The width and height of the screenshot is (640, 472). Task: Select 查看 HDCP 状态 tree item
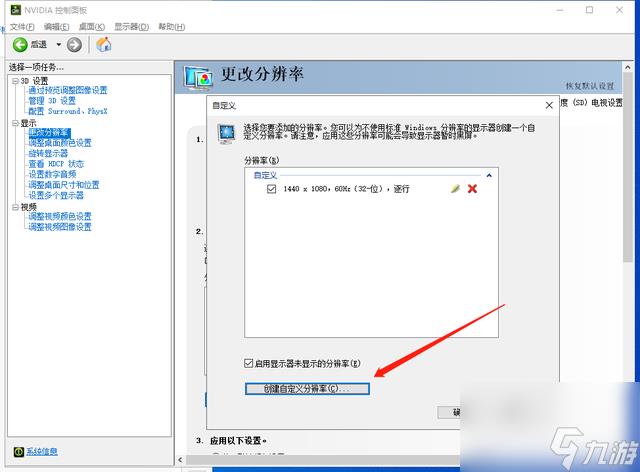[x=56, y=164]
